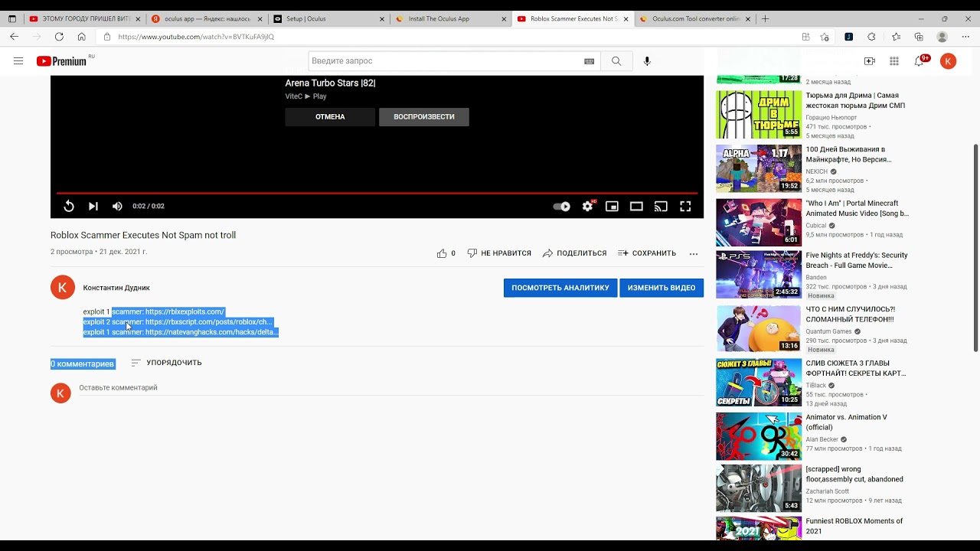Open browser extensions puzzle icon
This screenshot has width=980, height=551.
tap(871, 37)
